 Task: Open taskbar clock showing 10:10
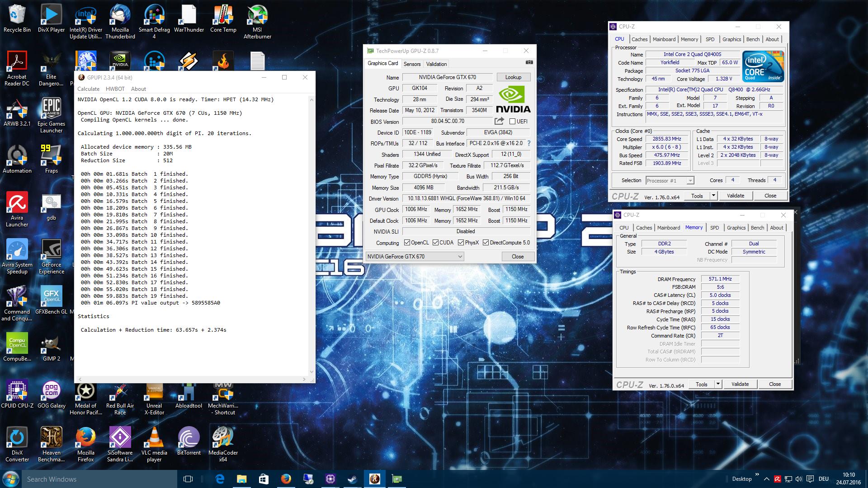[848, 479]
